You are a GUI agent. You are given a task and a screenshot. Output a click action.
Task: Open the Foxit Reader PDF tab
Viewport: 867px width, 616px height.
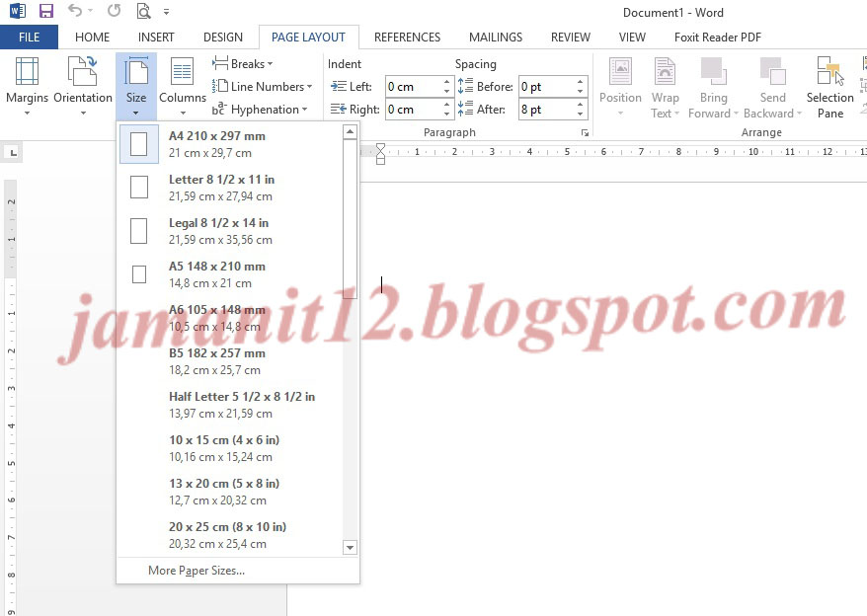pyautogui.click(x=717, y=38)
